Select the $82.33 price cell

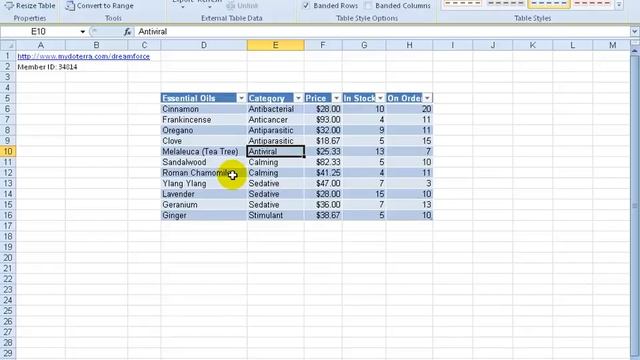[323, 162]
